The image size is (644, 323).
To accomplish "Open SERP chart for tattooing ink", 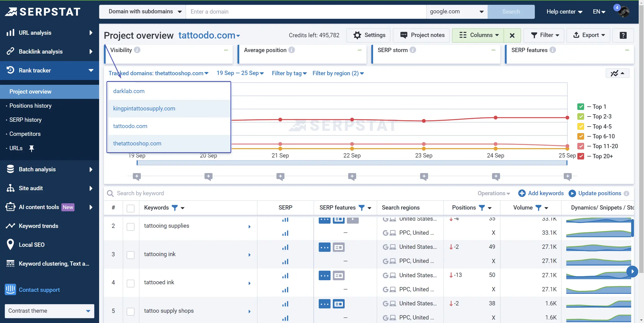I will tap(285, 248).
